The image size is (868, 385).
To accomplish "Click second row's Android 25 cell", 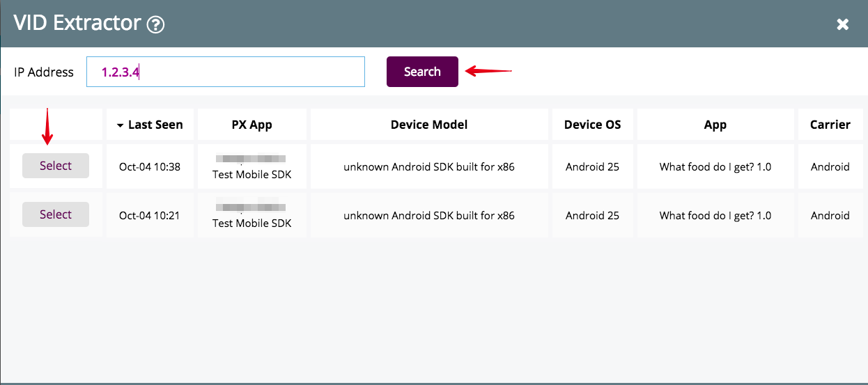I will coord(592,216).
